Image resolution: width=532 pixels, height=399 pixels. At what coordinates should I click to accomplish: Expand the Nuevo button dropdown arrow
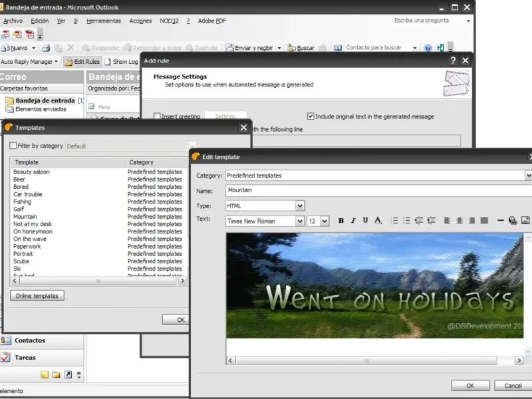(x=34, y=48)
